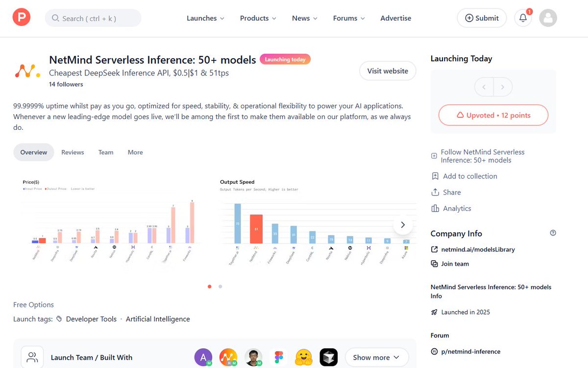588x368 pixels.
Task: Click the Follow NetMind plus icon
Action: tap(434, 156)
